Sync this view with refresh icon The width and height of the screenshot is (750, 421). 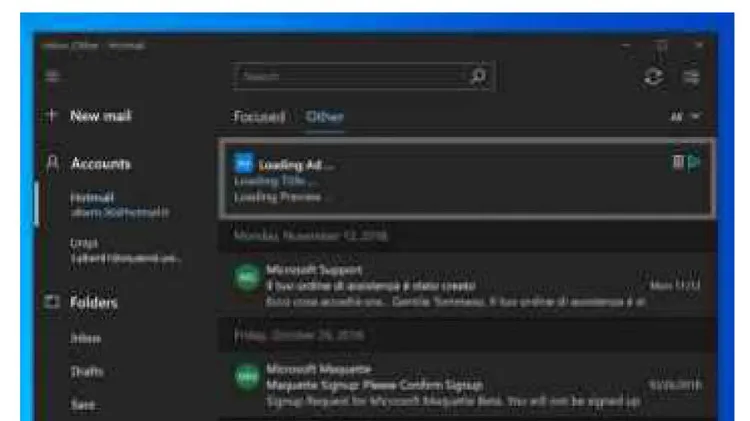(653, 77)
